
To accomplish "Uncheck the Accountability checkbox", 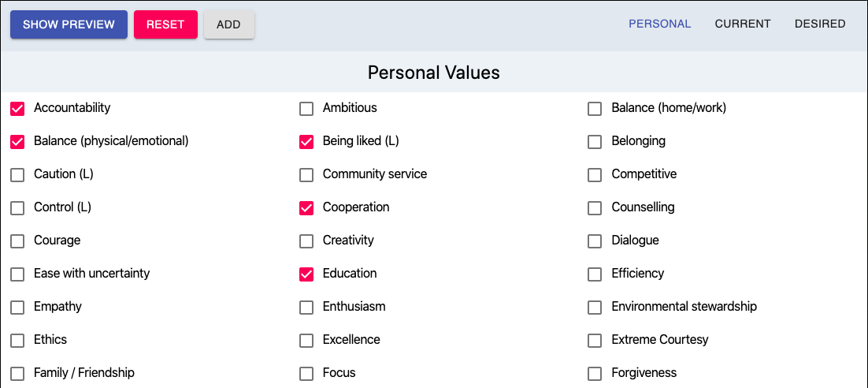I will [x=17, y=108].
